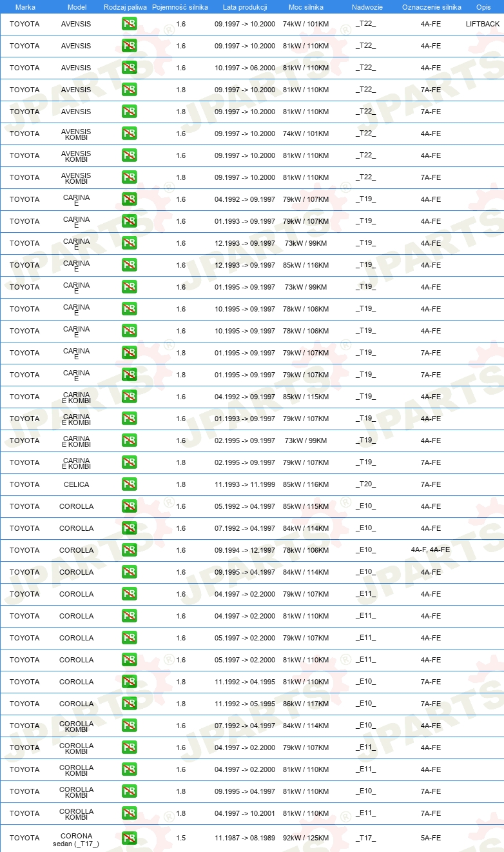Click the fuel icon for COROLLA KOMBI 1.8 09.1995 -> 04.1997
The image size is (504, 852).
[x=129, y=791]
